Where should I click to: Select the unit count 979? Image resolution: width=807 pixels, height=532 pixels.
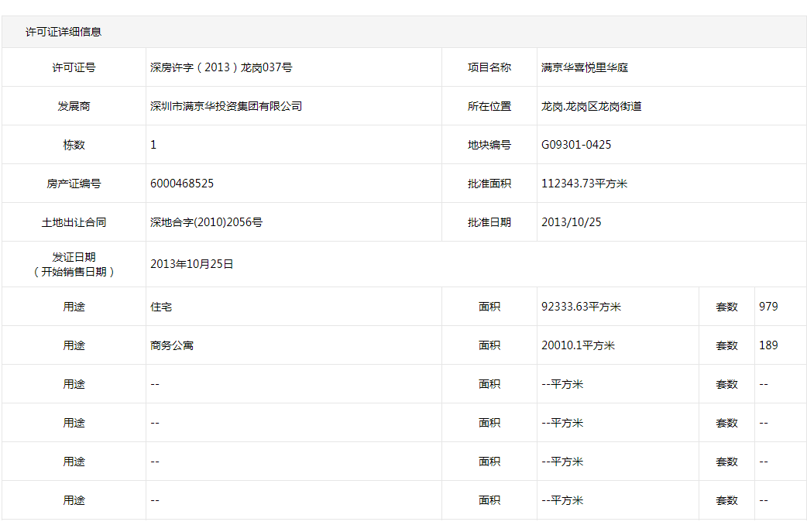768,307
